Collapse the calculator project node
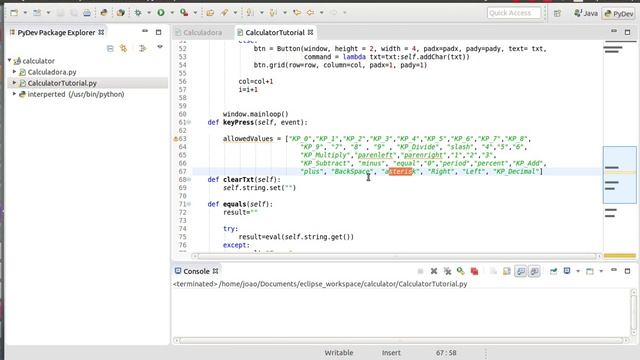 (9, 60)
